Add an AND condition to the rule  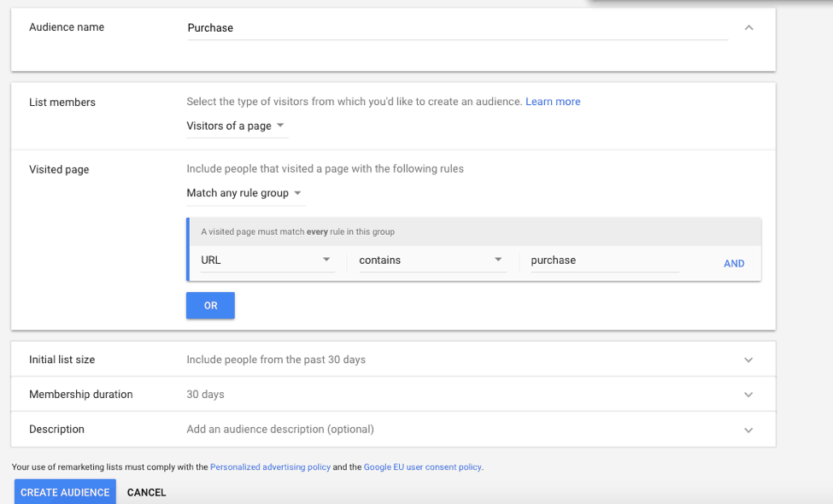pyautogui.click(x=734, y=264)
